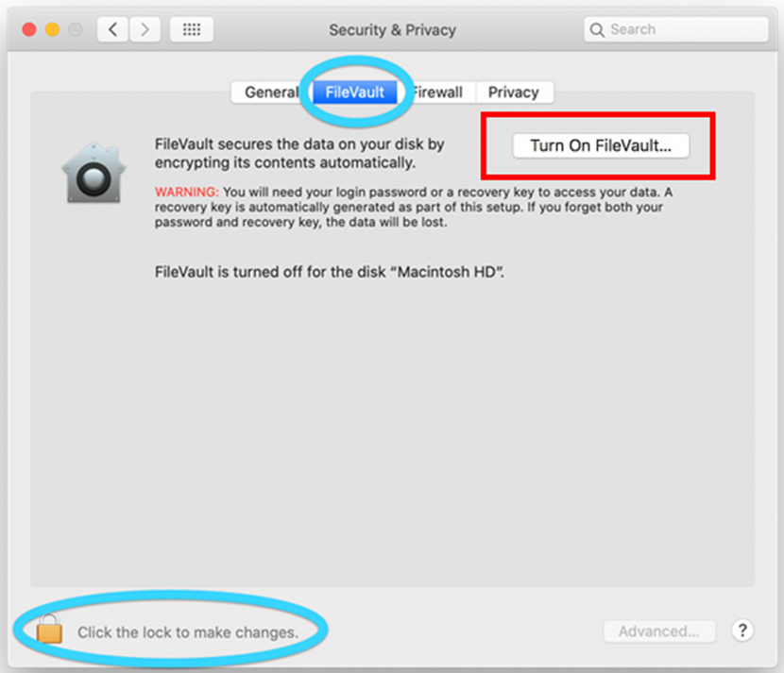Click the red WARNING label text

(186, 192)
